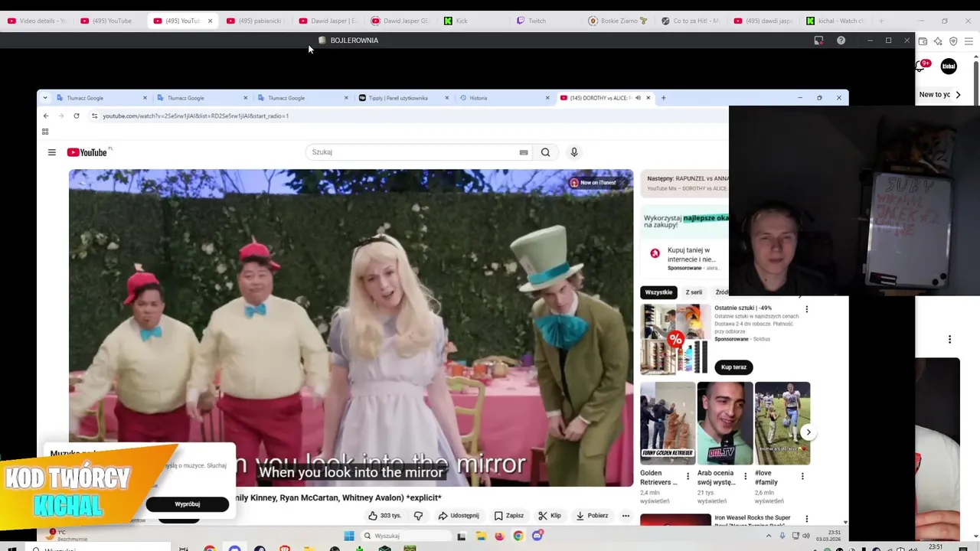Open the inner browser tab search dropdown

coord(44,98)
